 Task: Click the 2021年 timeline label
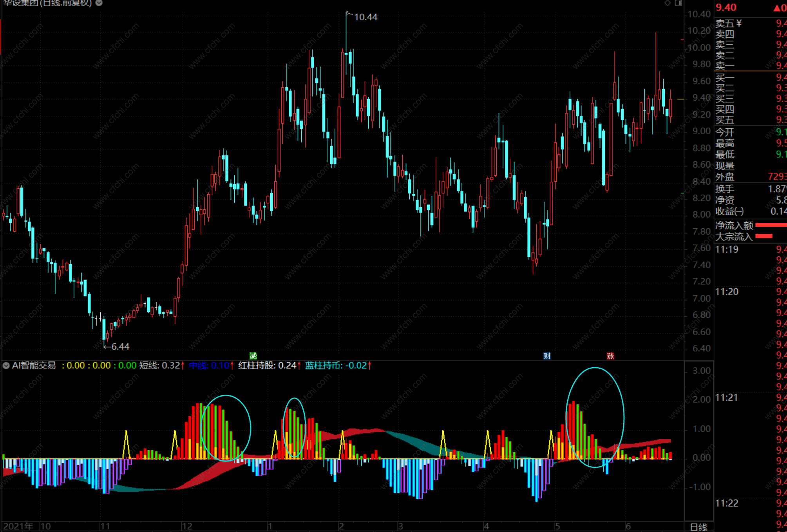click(18, 527)
